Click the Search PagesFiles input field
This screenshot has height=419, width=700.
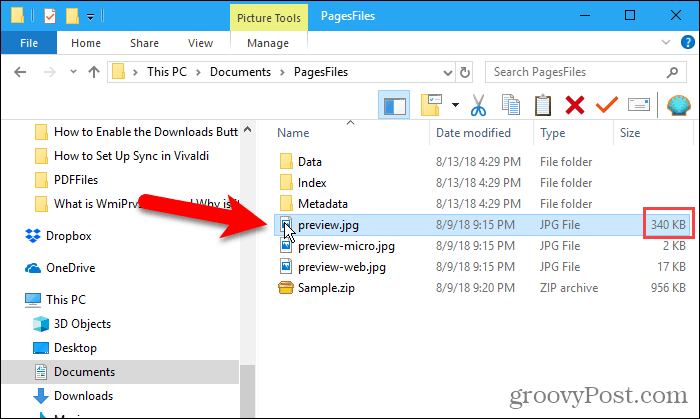[586, 72]
